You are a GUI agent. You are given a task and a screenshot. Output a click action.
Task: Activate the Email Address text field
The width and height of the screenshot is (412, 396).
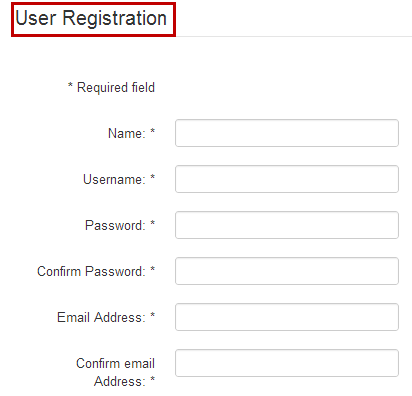[x=287, y=317]
